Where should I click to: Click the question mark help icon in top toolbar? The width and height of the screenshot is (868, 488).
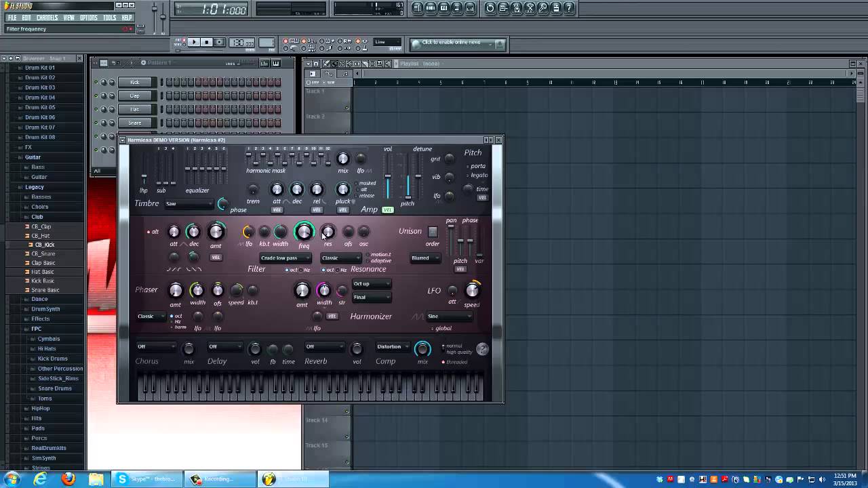[569, 8]
